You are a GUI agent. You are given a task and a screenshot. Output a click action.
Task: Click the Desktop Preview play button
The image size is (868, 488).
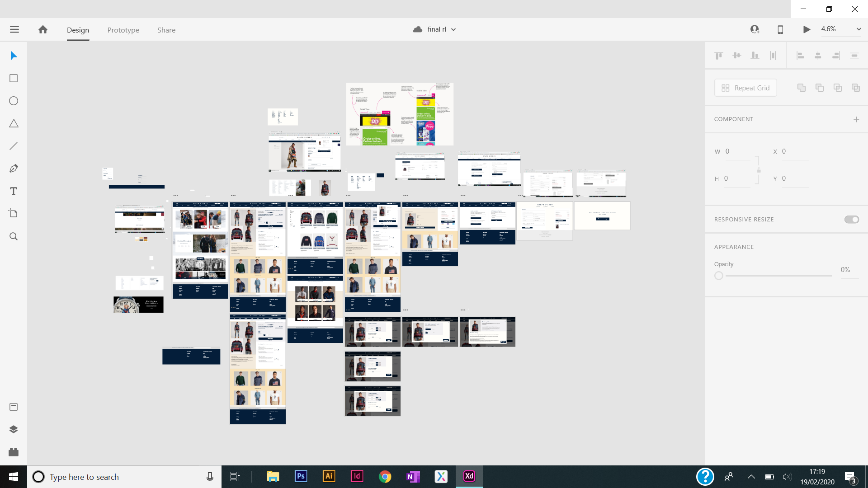807,29
